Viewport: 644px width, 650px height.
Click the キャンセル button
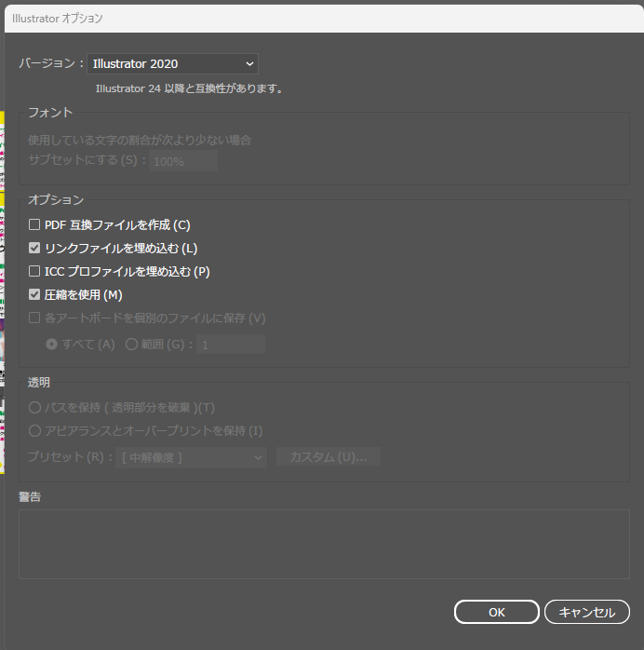[586, 612]
